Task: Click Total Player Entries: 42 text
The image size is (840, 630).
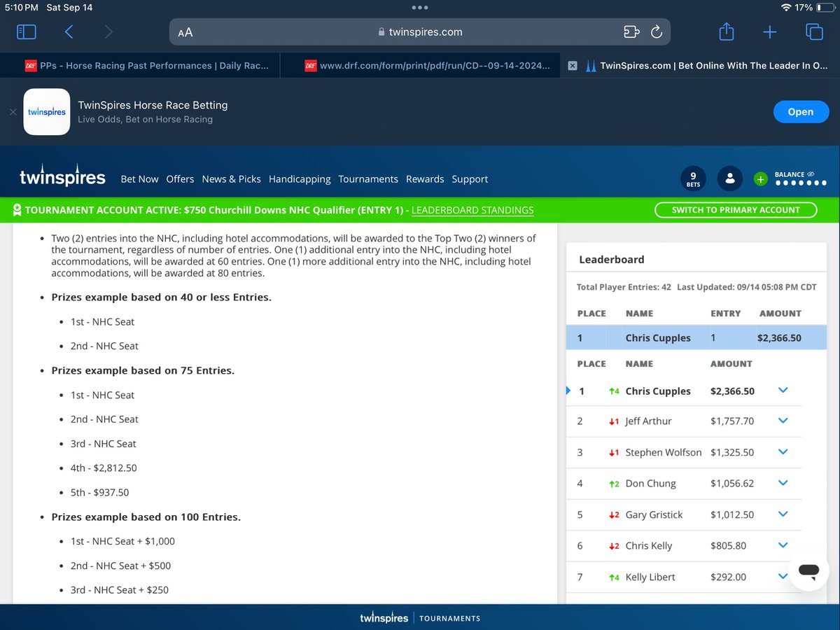Action: pos(624,287)
